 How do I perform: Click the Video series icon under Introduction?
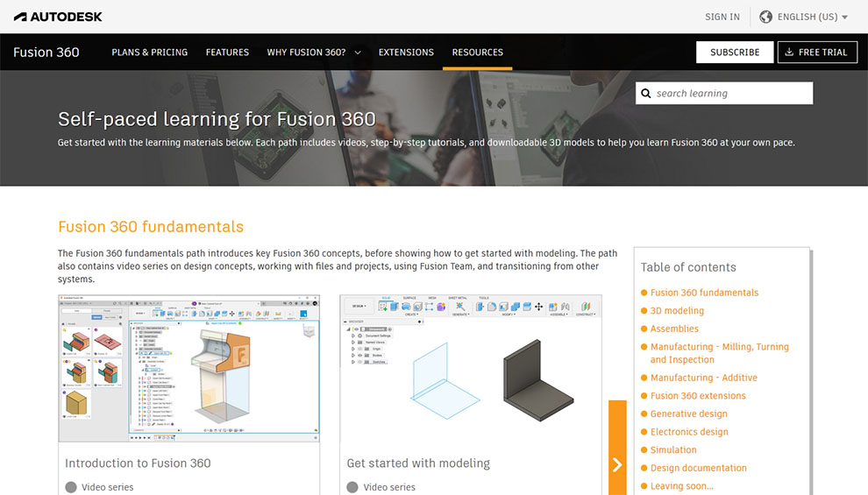(71, 487)
